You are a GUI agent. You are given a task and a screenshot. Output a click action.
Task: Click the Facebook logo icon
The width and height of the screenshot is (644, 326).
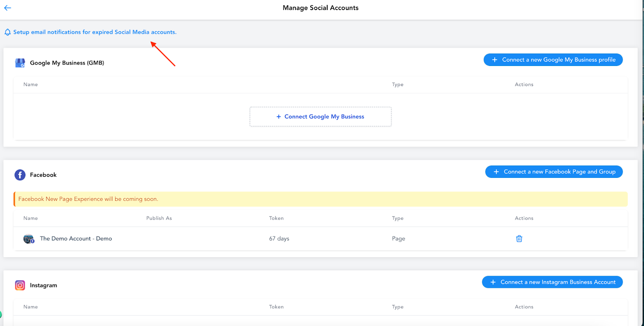[x=20, y=175]
